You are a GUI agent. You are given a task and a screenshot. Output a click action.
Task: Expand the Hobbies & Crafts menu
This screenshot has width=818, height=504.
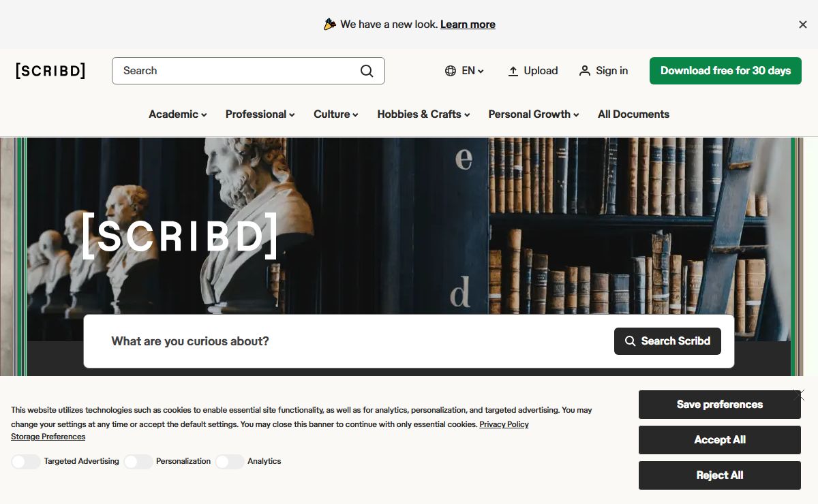[424, 114]
